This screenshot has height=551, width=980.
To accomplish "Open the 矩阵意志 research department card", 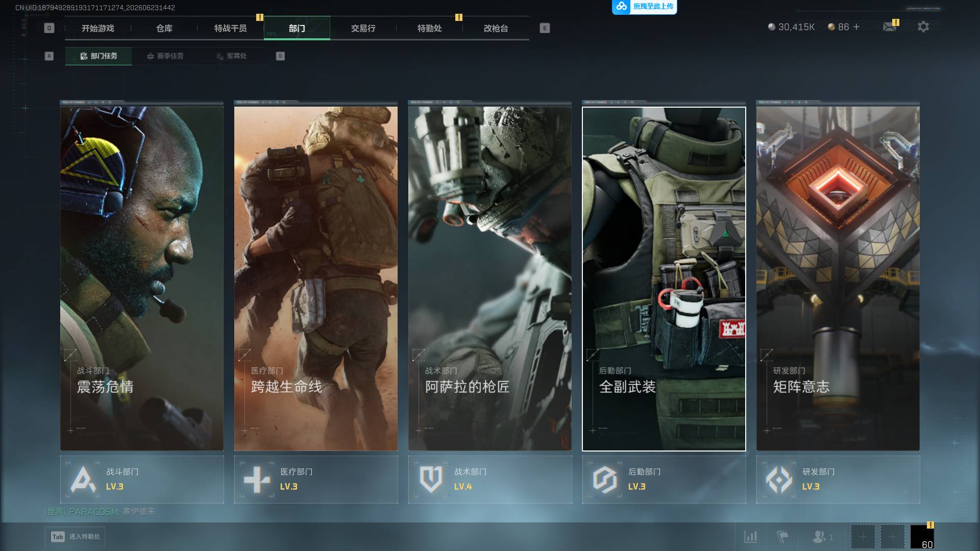I will pos(838,278).
